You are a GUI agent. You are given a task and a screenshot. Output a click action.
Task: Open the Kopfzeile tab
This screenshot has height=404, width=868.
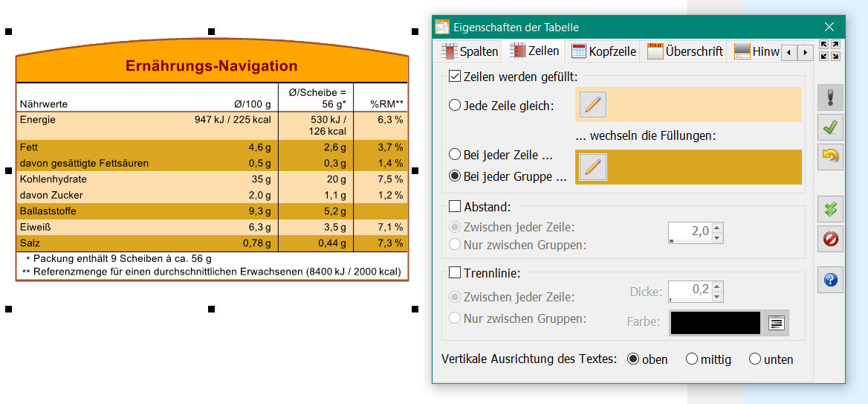click(x=603, y=51)
